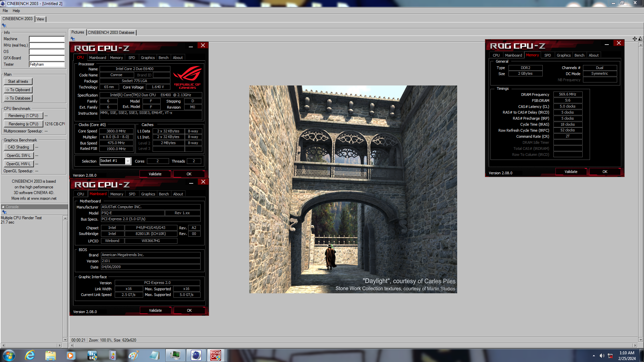
Task: Click the MHz (real freq.) input field
Action: (47, 45)
